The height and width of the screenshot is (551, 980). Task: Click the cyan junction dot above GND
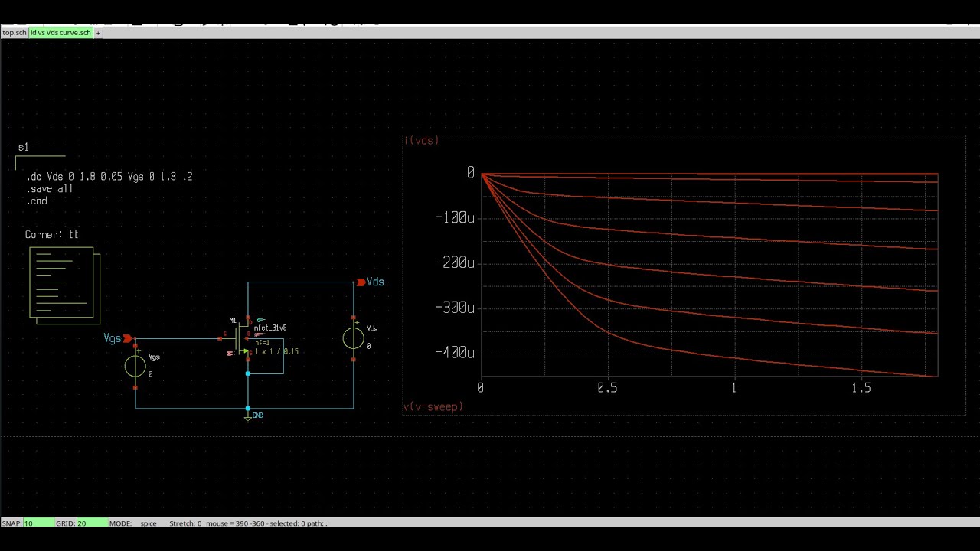coord(248,409)
